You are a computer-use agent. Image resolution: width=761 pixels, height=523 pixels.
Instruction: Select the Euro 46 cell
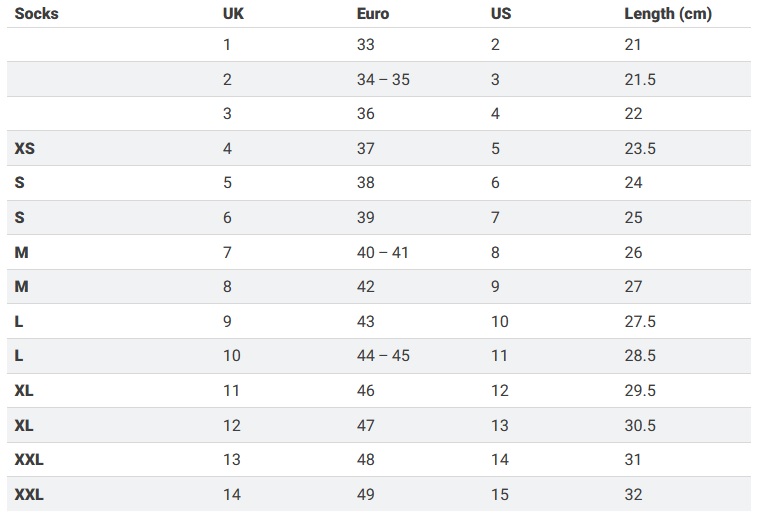coord(366,390)
